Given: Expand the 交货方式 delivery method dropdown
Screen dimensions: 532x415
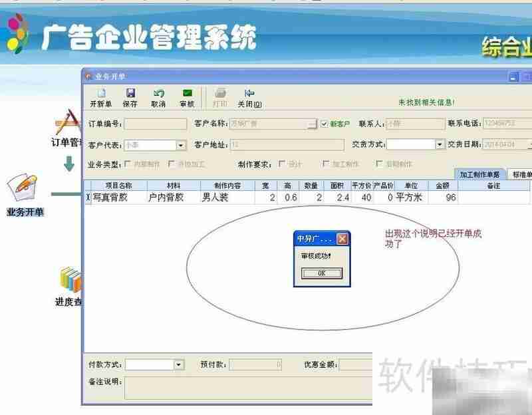Looking at the screenshot, I should coord(440,144).
